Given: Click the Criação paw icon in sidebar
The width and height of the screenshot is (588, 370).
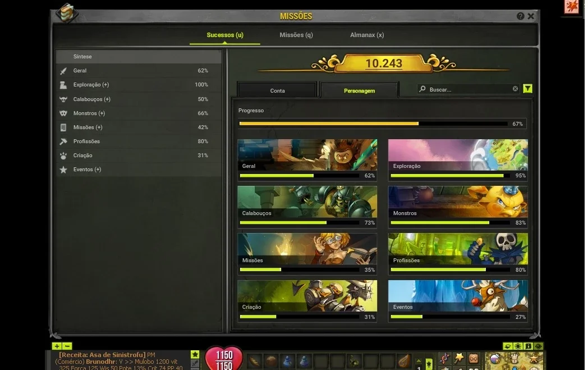Looking at the screenshot, I should [x=63, y=156].
